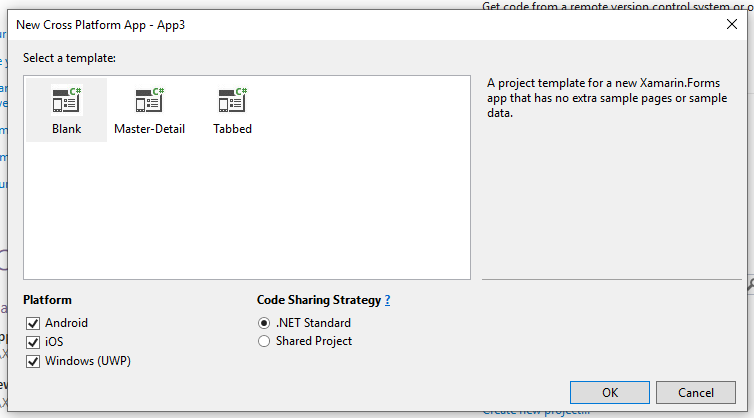Click the Blank template name label
Image resolution: width=754 pixels, height=418 pixels.
click(67, 129)
